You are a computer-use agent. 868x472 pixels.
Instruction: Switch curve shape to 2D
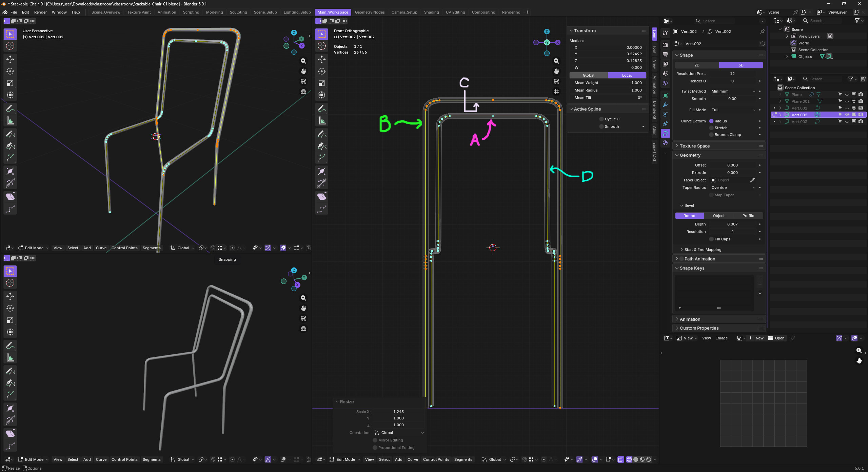(x=697, y=65)
